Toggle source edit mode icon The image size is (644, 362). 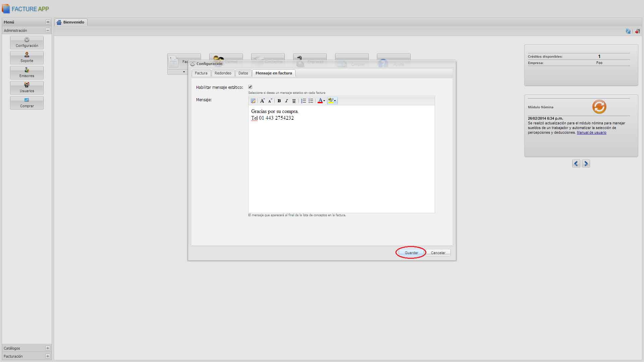point(253,101)
